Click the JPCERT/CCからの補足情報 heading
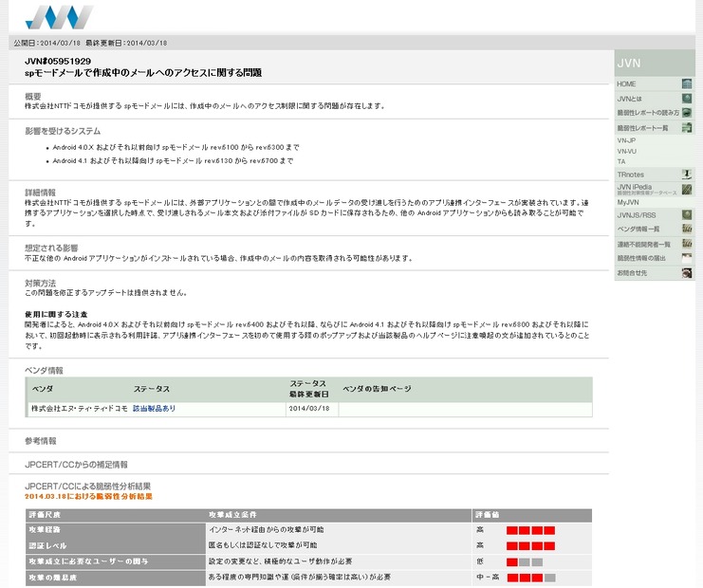 [x=76, y=465]
